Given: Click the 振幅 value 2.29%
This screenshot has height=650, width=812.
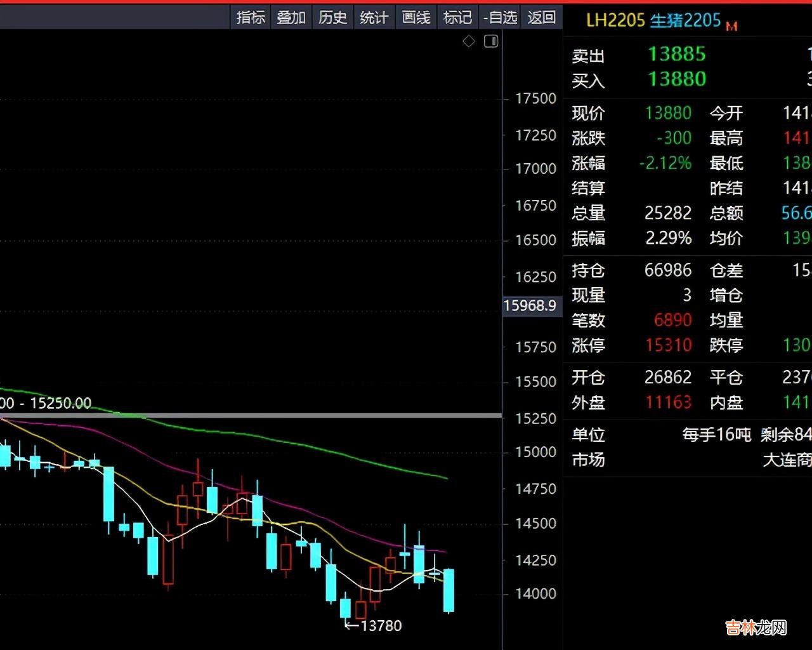Looking at the screenshot, I should [669, 238].
